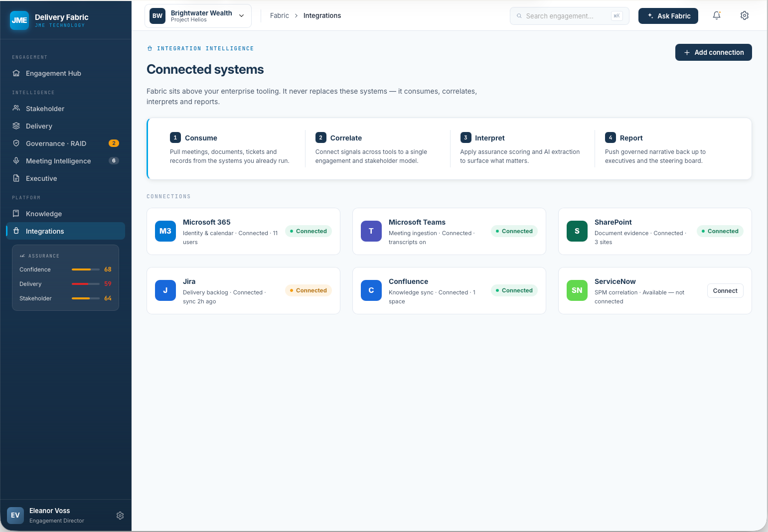Click the Governance RAID badge showing 2
Screen dimensions: 768x532
(114, 143)
